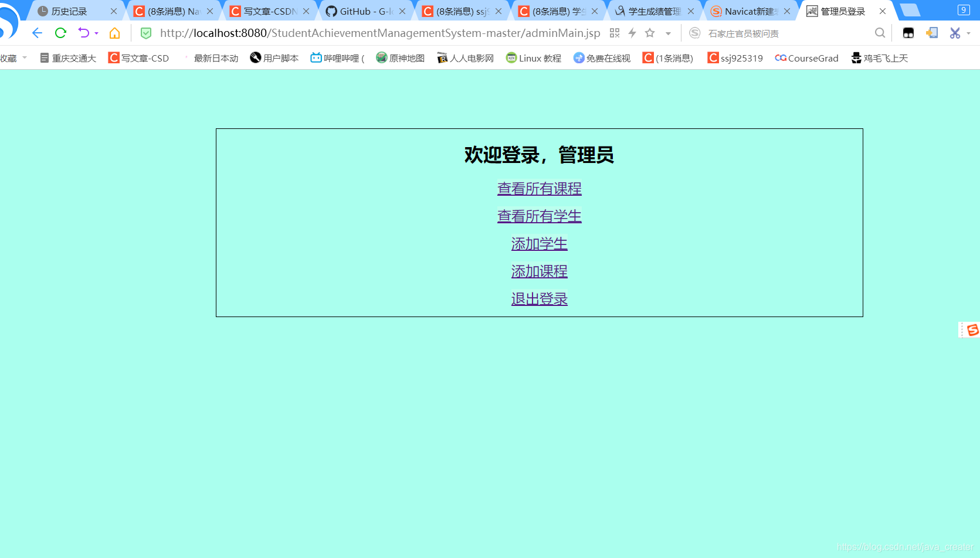
Task: Open the 写文章-CSD bookmark
Action: click(x=139, y=58)
